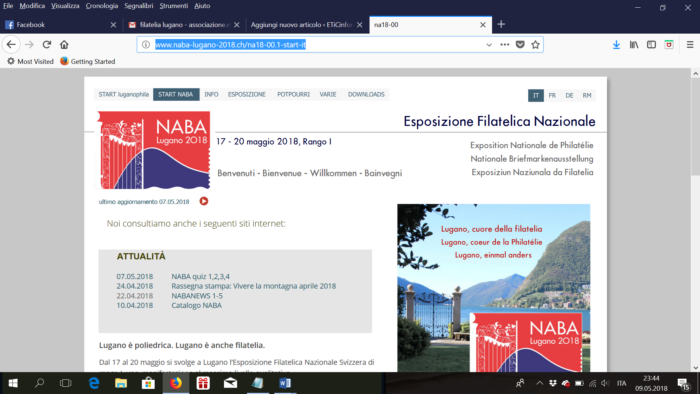Open the Downloads arrow in toolbar
Screen dimensions: 700x394
616,45
